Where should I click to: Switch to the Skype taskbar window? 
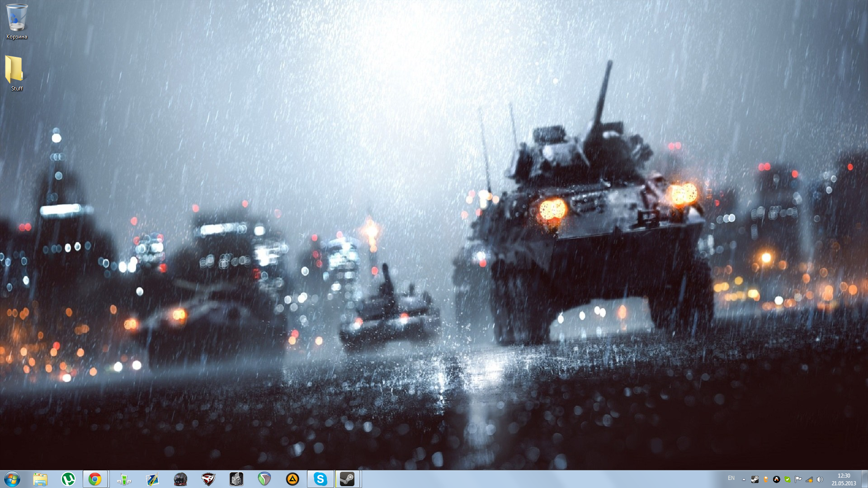click(321, 479)
